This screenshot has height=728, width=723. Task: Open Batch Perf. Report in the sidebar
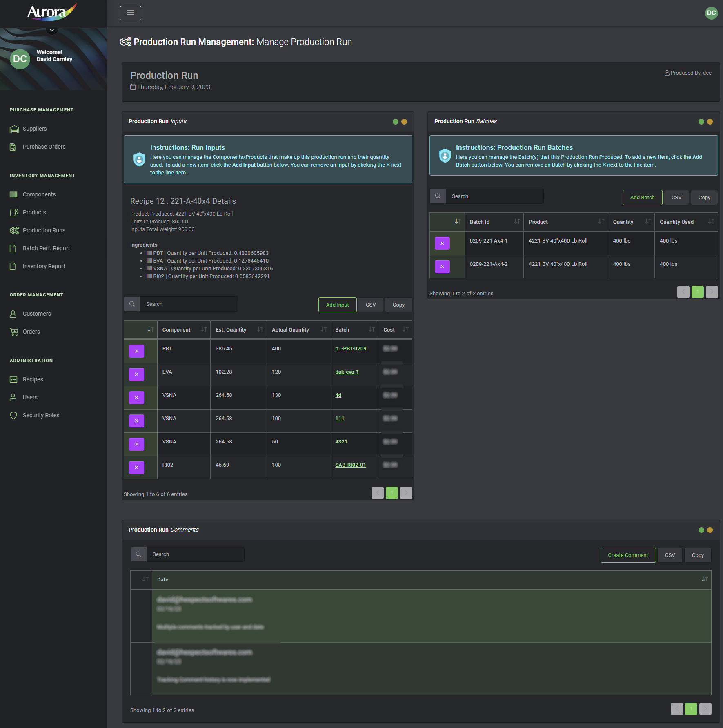coord(46,248)
